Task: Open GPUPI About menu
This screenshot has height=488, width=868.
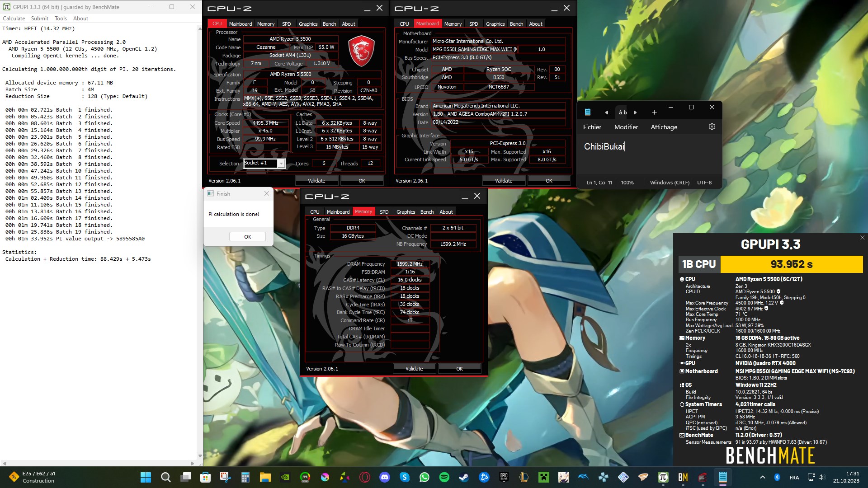Action: 80,19
